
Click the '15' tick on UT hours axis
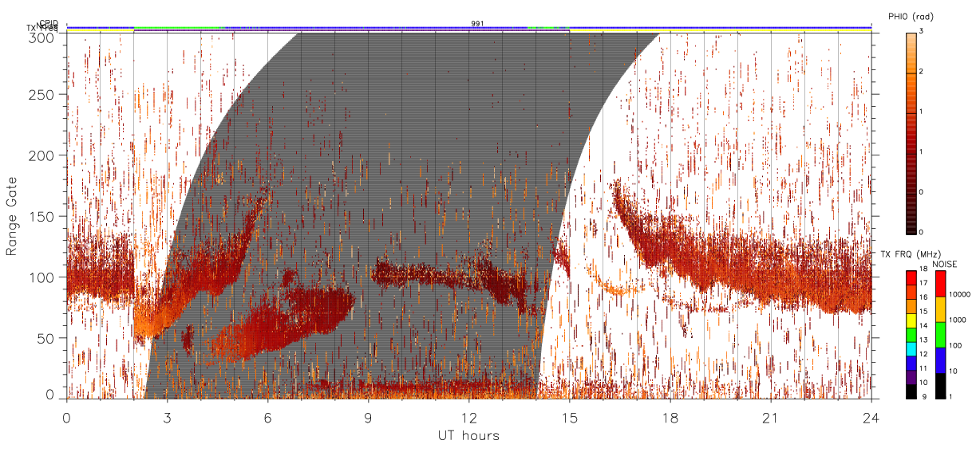pyautogui.click(x=569, y=418)
